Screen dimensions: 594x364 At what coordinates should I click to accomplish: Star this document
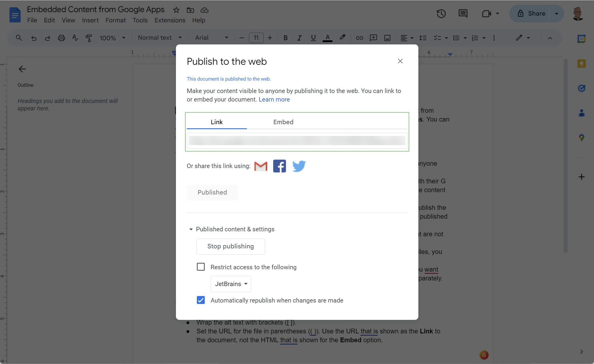pyautogui.click(x=176, y=10)
